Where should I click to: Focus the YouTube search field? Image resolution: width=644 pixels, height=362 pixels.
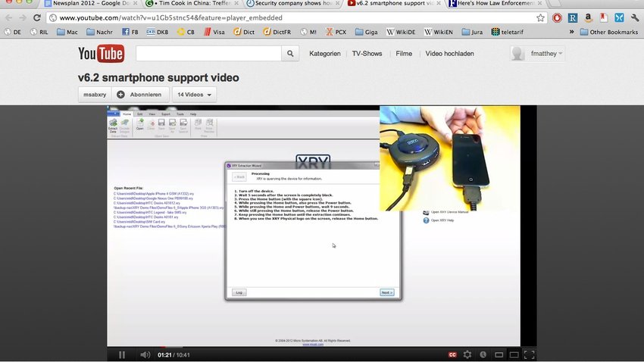coord(208,53)
